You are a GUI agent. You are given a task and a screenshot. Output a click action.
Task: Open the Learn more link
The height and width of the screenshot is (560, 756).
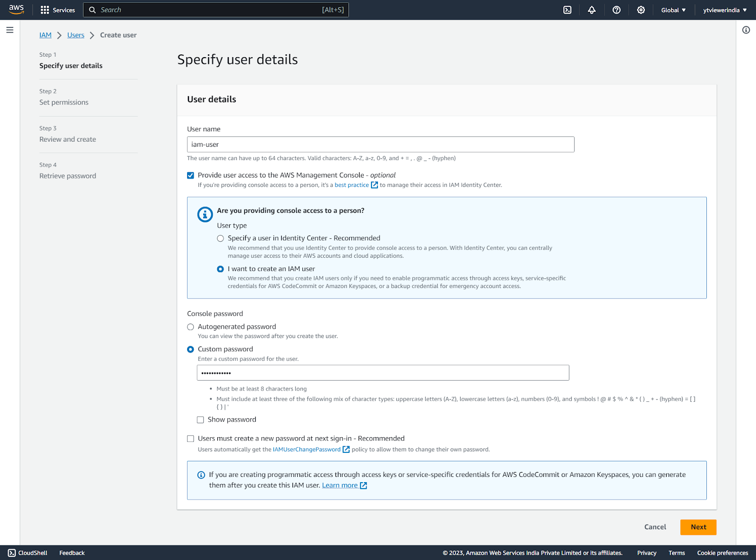tap(340, 485)
